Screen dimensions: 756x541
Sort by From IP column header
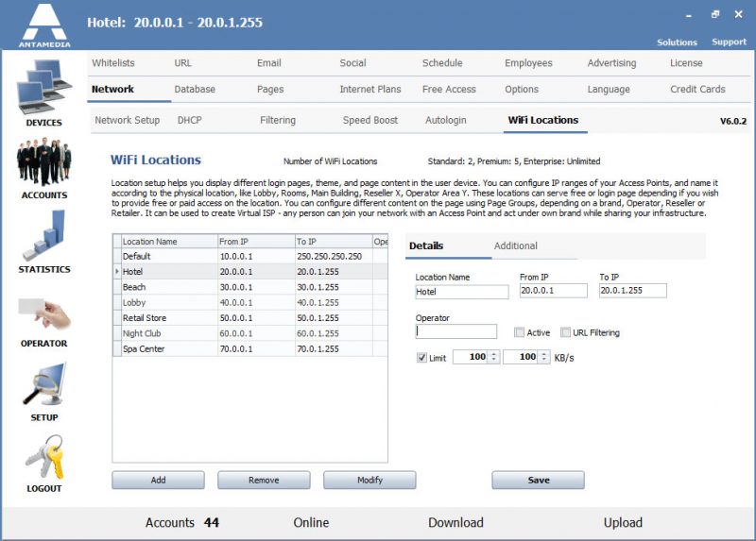[x=256, y=242]
